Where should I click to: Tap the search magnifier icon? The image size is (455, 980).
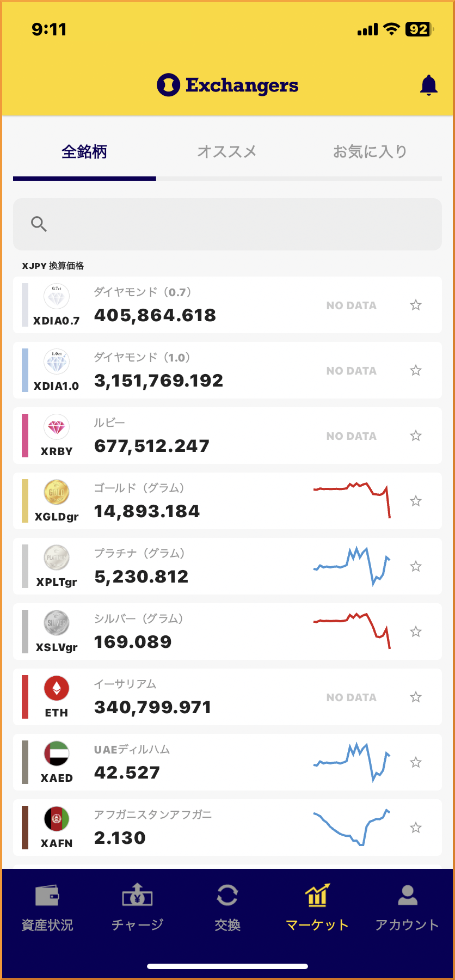[x=39, y=224]
